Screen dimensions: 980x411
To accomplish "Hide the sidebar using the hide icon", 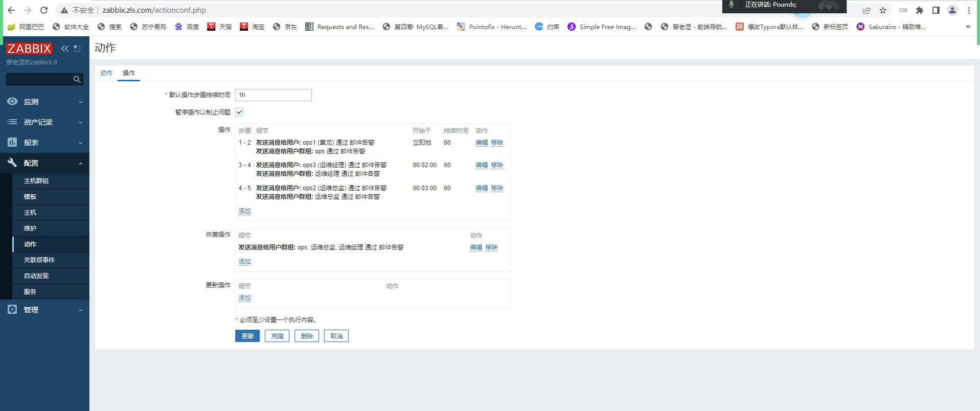I will 77,49.
